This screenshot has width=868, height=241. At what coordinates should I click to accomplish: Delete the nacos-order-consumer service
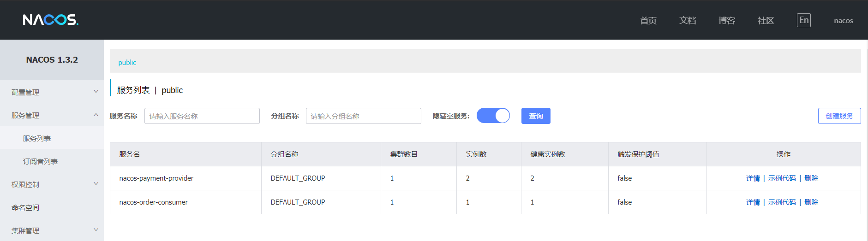[811, 202]
